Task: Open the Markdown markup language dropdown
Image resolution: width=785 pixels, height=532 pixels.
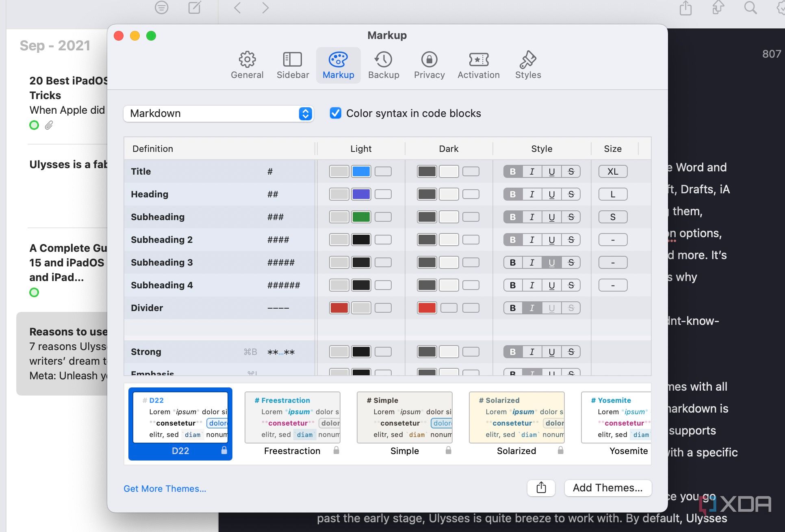Action: 219,113
